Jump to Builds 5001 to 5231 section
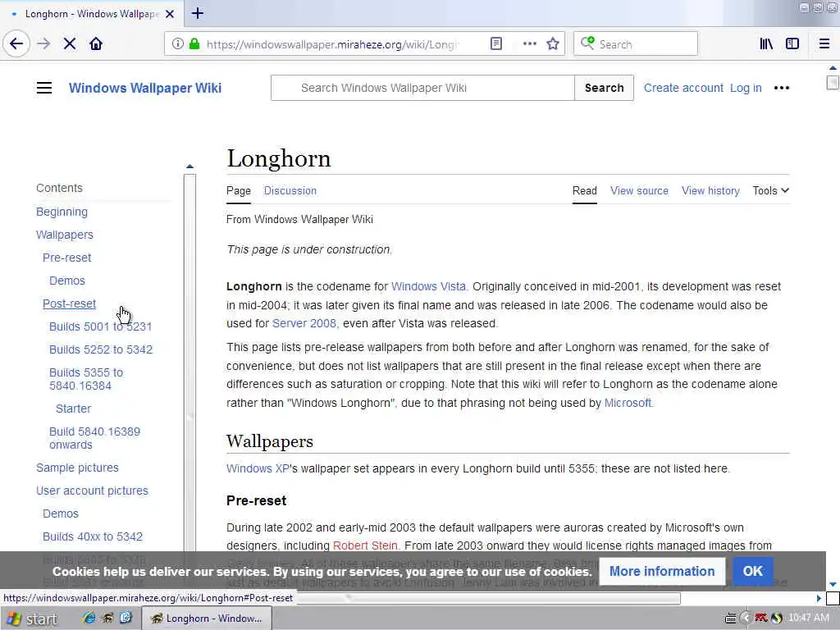840x630 pixels. (100, 326)
